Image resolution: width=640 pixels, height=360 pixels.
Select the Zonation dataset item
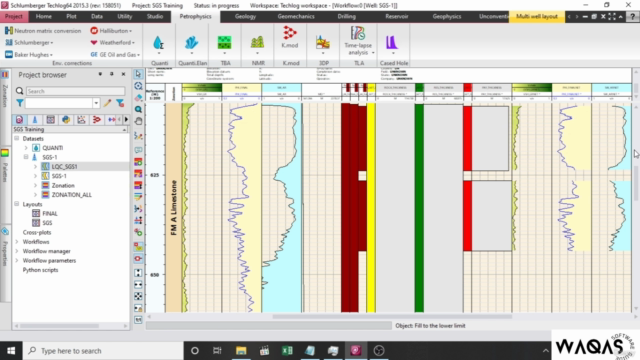click(x=63, y=185)
